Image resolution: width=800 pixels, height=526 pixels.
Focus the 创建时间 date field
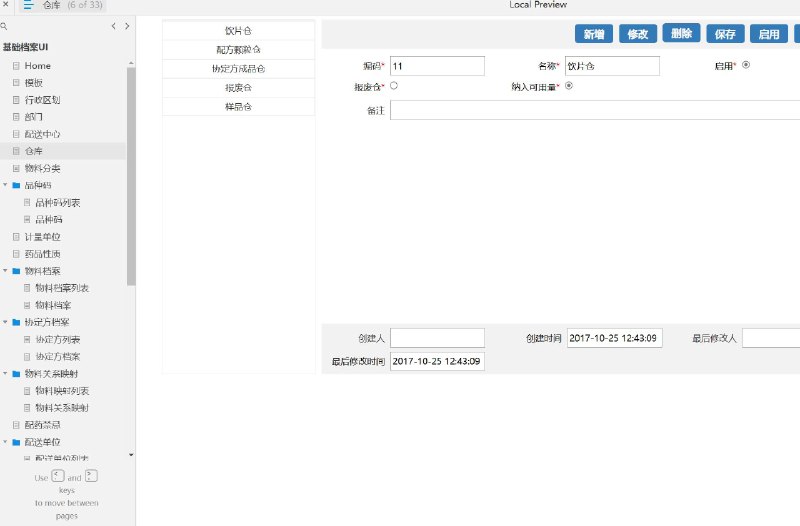[615, 338]
